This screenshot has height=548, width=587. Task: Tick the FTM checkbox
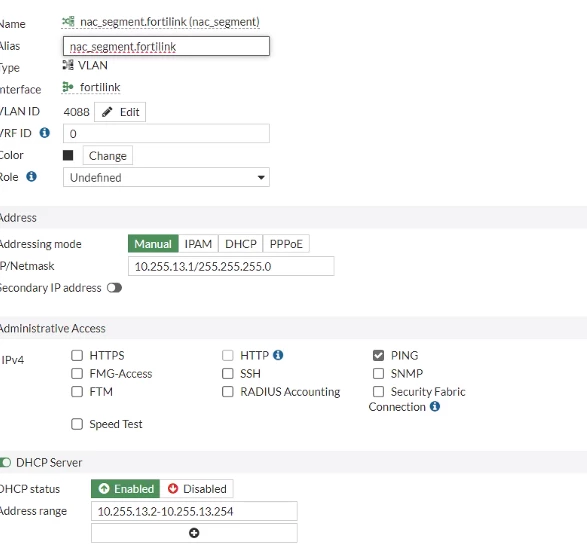(x=77, y=392)
